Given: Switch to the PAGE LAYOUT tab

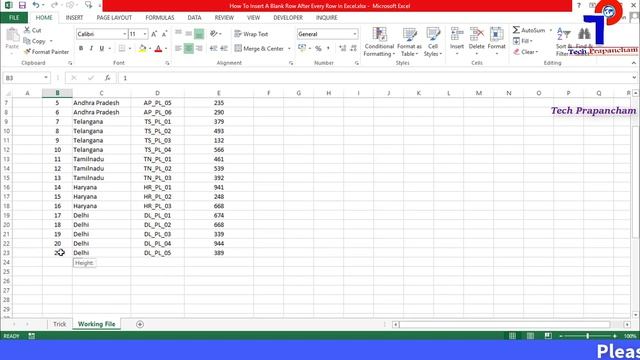Looking at the screenshot, I should tap(114, 18).
